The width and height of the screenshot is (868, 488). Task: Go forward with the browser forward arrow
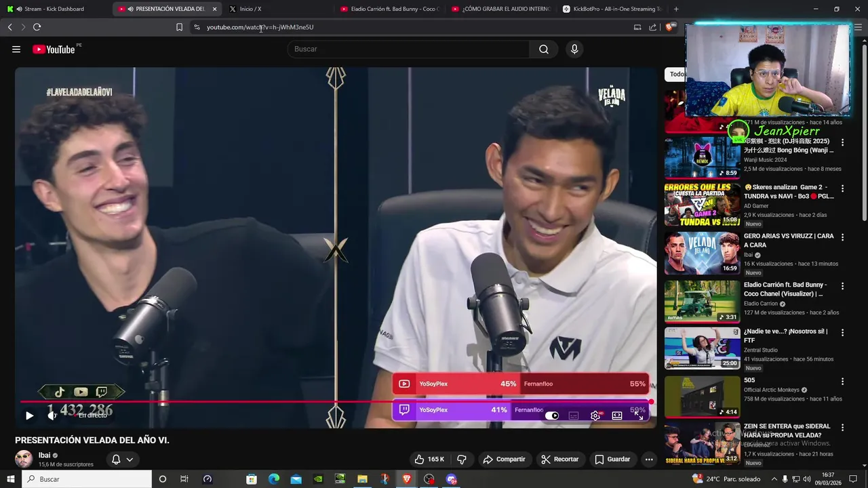(x=23, y=27)
